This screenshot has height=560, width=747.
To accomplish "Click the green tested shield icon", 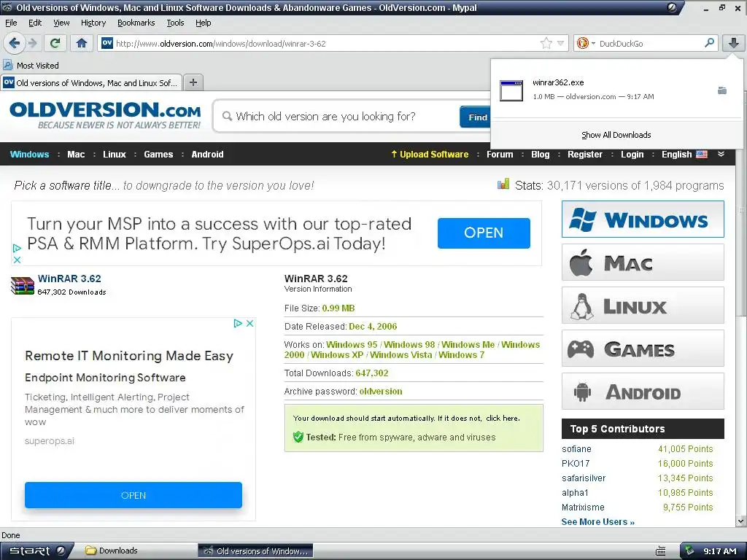I will (x=298, y=437).
